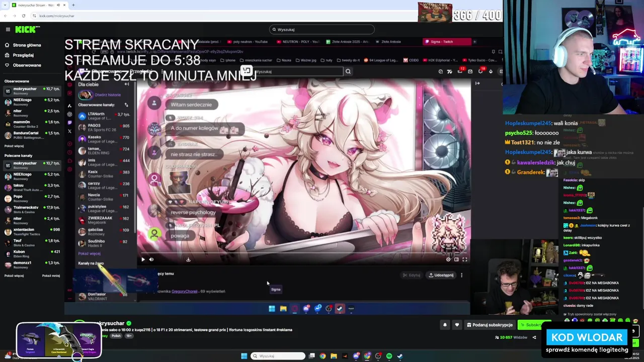Open Windows Start menu on taskbar
Viewport: 644px width, 362px height.
244,356
